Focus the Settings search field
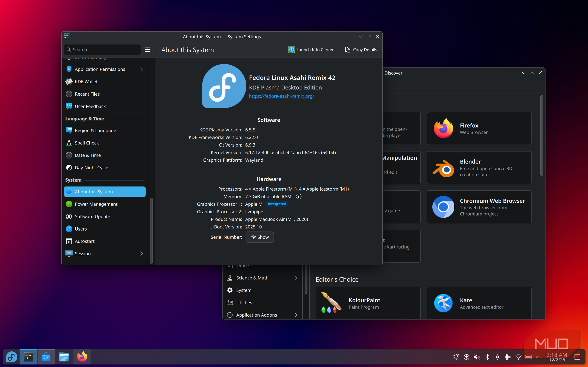This screenshot has height=367, width=588. 102,50
